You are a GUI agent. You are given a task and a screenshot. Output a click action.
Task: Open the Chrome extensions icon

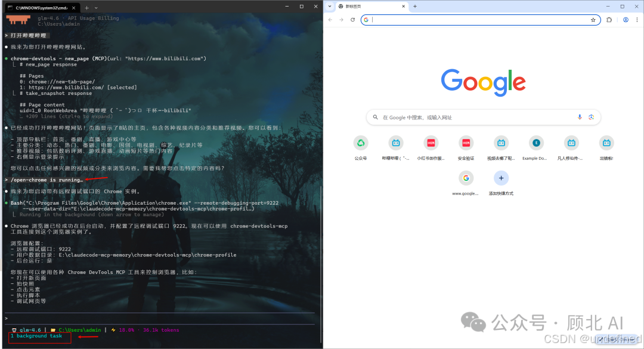pyautogui.click(x=609, y=20)
